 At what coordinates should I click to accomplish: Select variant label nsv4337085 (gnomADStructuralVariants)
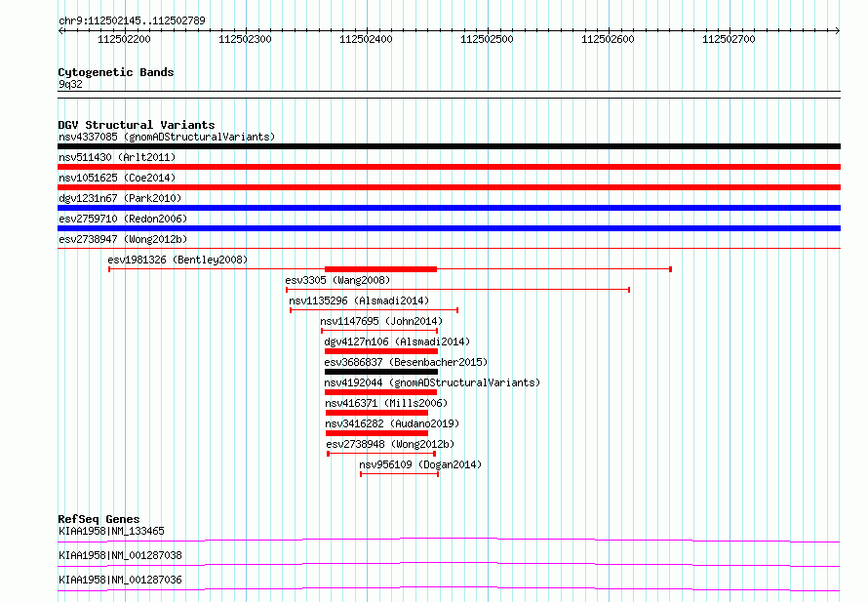tap(167, 137)
